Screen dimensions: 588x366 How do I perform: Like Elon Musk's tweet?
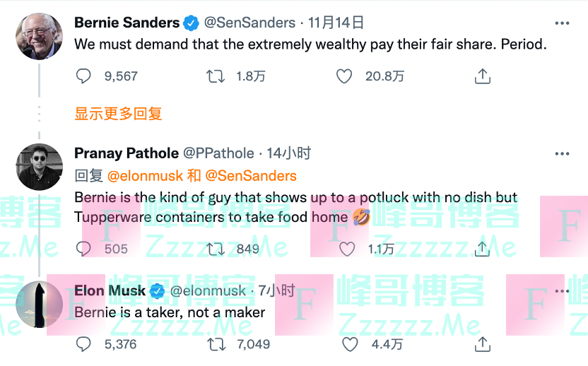(350, 344)
